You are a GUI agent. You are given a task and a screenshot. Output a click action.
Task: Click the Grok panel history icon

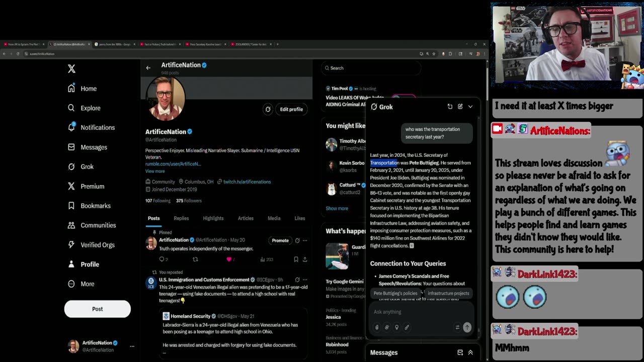pyautogui.click(x=450, y=107)
